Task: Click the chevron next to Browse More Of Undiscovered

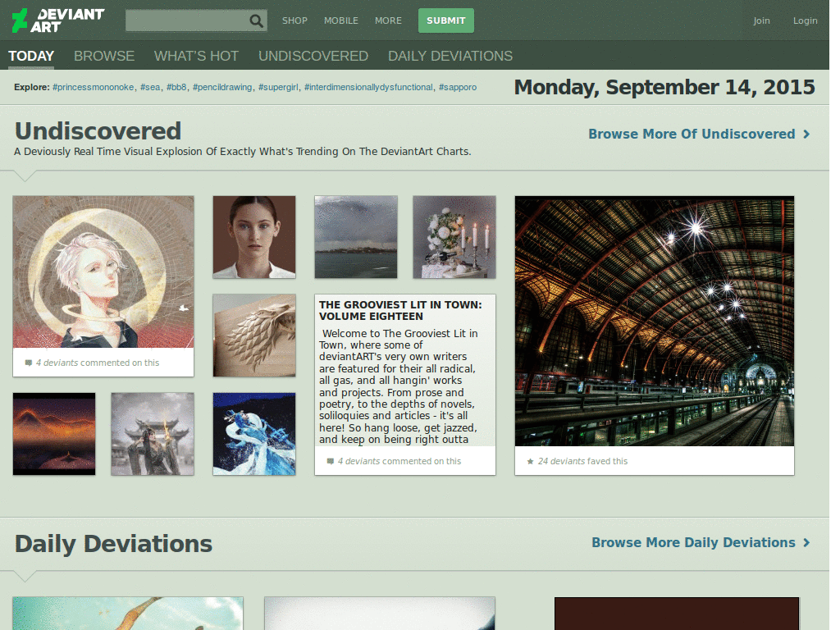Action: click(807, 134)
